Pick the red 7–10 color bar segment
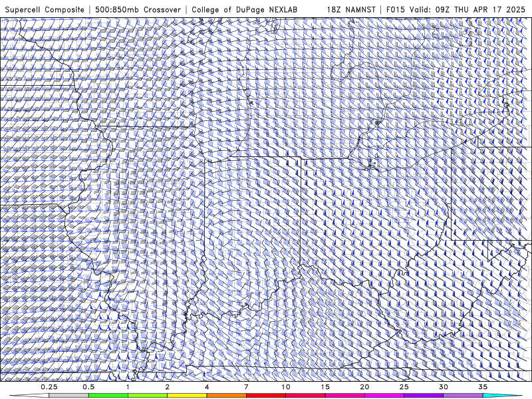 point(265,396)
